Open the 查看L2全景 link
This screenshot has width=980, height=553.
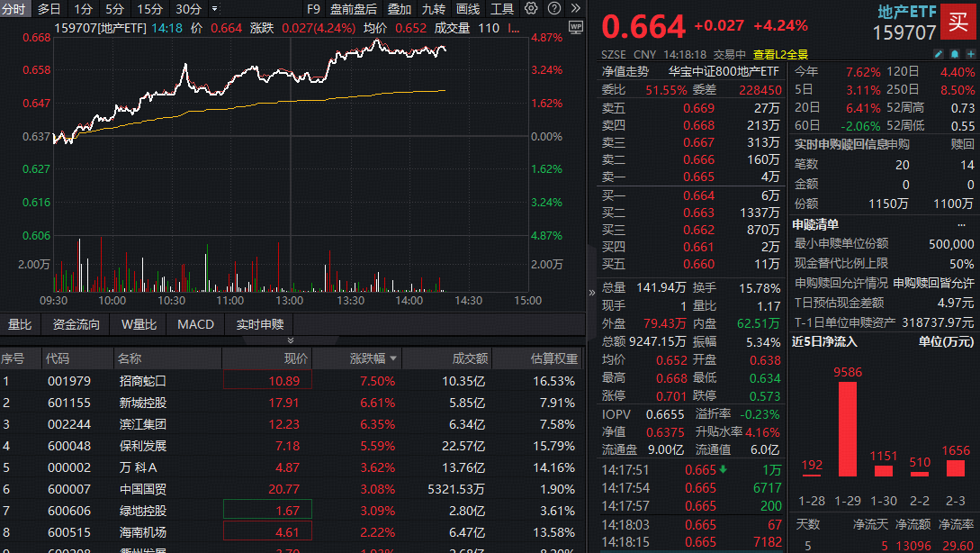pyautogui.click(x=780, y=54)
